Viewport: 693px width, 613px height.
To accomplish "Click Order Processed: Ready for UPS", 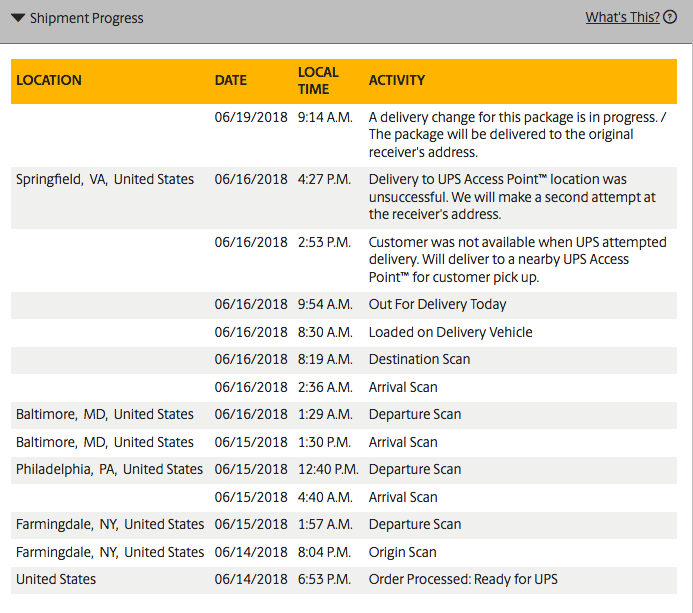I will point(463,579).
